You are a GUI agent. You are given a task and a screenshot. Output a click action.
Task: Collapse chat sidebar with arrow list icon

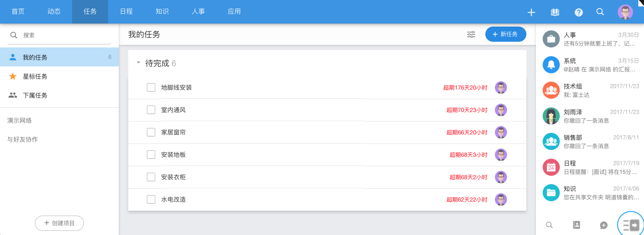[x=631, y=225]
